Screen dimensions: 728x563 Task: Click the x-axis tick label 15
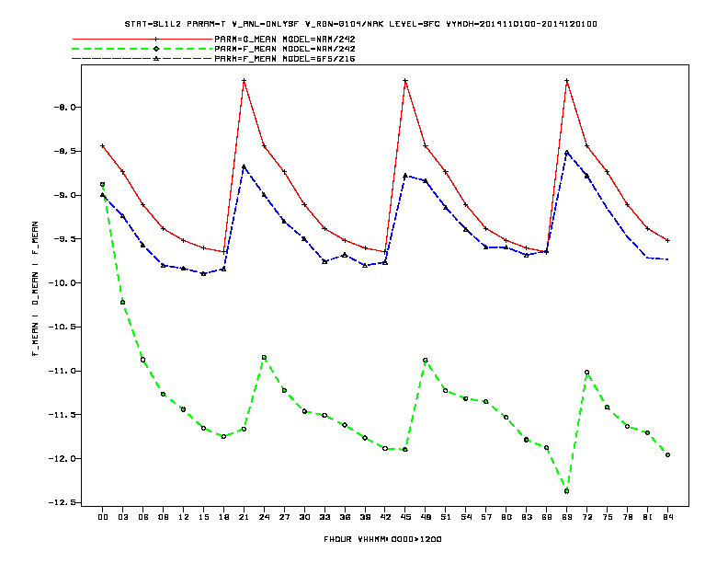pyautogui.click(x=203, y=517)
